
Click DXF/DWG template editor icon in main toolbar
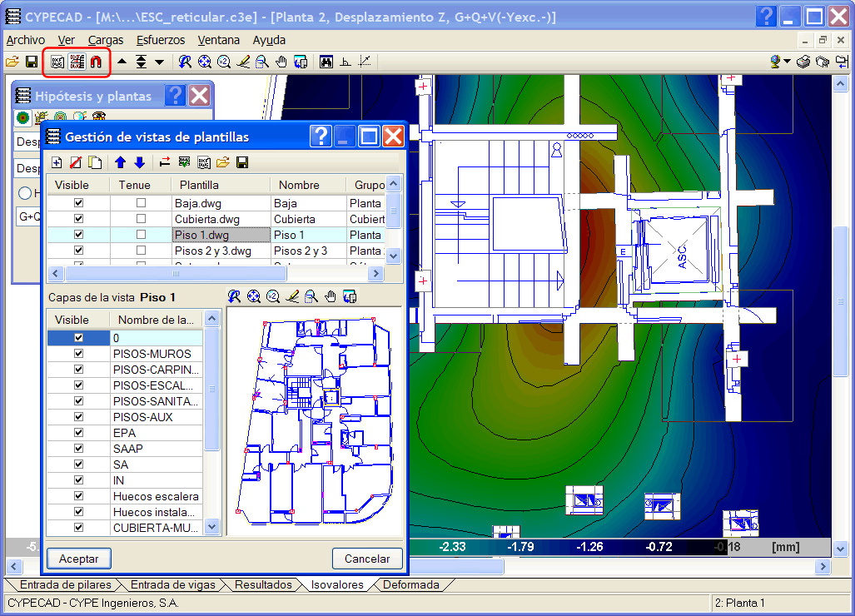click(x=57, y=62)
